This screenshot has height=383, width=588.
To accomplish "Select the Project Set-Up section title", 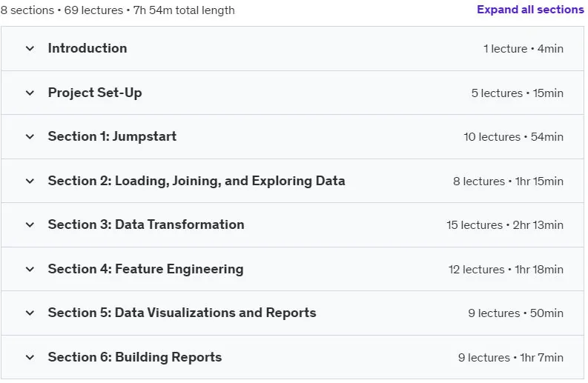I will tap(95, 93).
